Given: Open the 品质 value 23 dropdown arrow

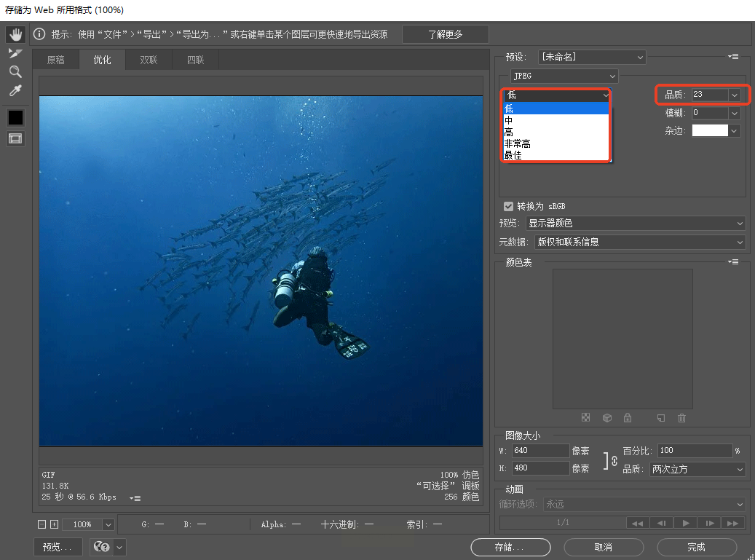Looking at the screenshot, I should 734,95.
